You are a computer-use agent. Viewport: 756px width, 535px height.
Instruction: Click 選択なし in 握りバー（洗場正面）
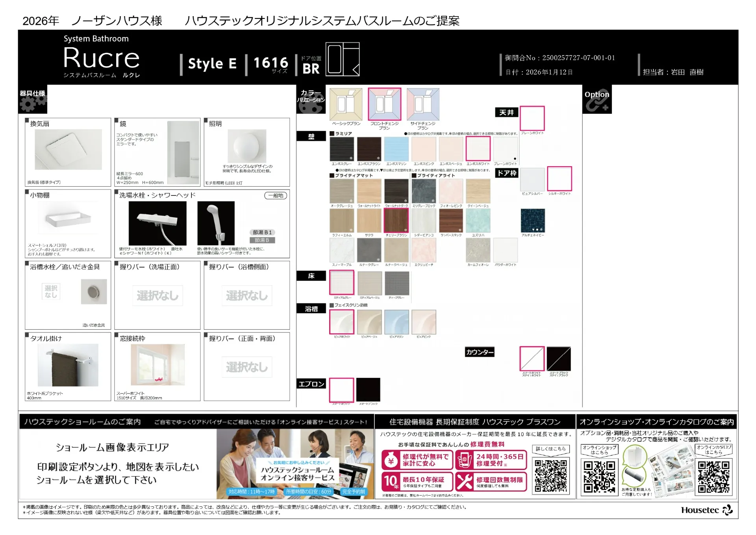click(x=157, y=295)
